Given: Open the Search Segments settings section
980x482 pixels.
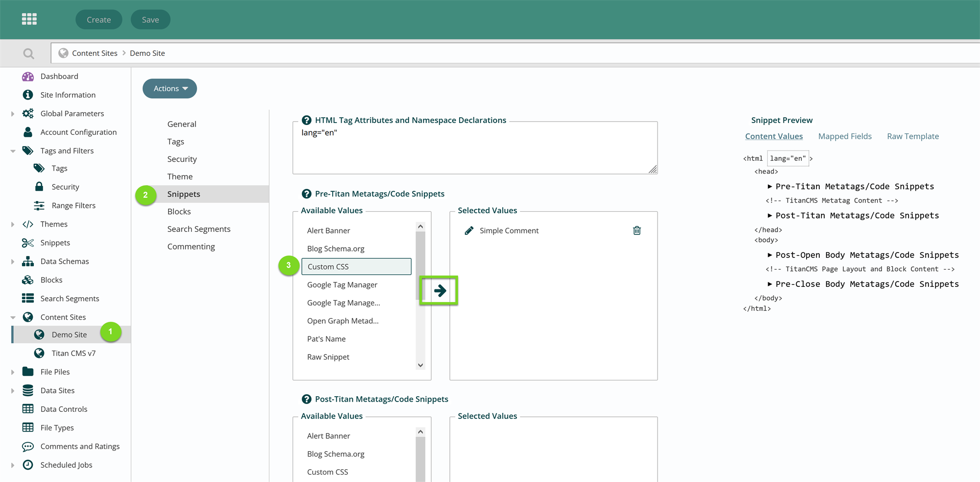Looking at the screenshot, I should coord(199,229).
